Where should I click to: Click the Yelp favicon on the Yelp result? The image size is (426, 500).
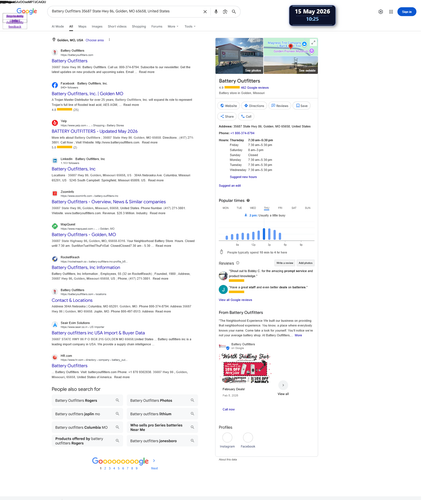[55, 124]
